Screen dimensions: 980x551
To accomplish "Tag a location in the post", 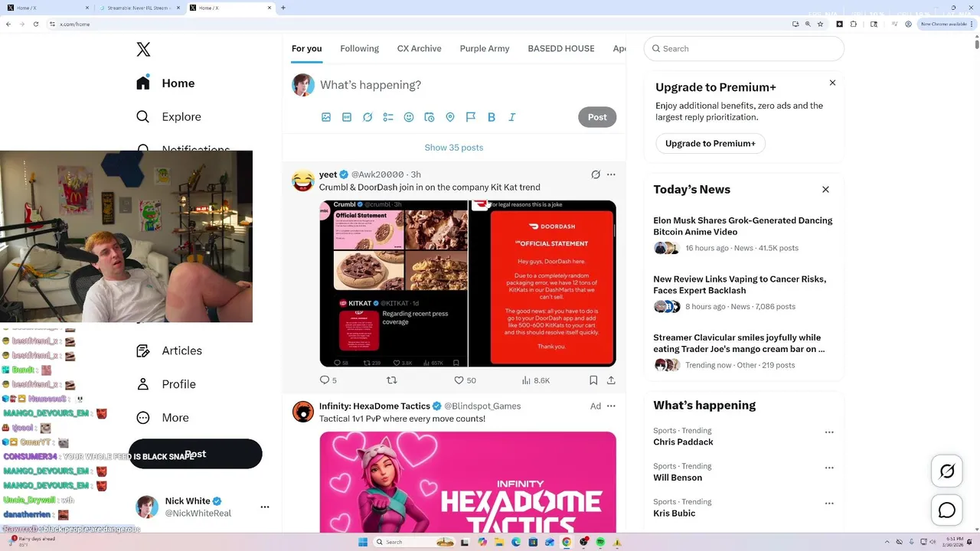I will click(x=450, y=117).
